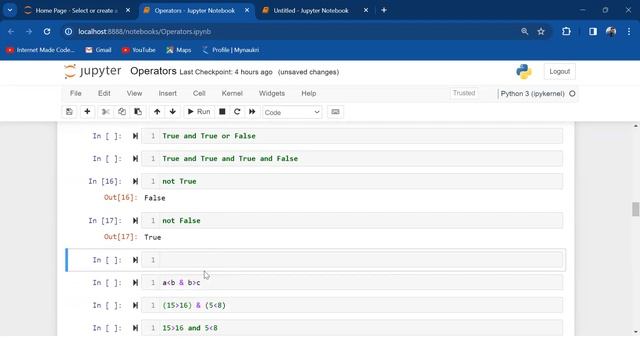Open the View menu
This screenshot has height=360, width=640.
134,93
